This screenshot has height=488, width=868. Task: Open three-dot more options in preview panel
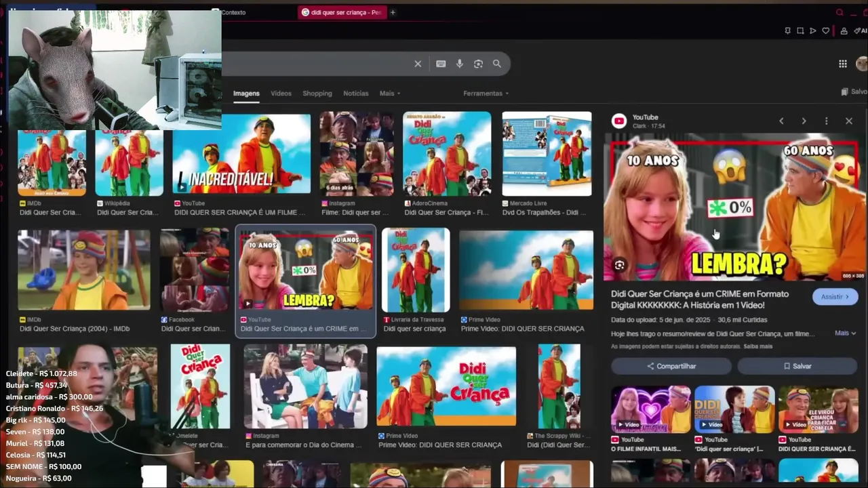(826, 121)
